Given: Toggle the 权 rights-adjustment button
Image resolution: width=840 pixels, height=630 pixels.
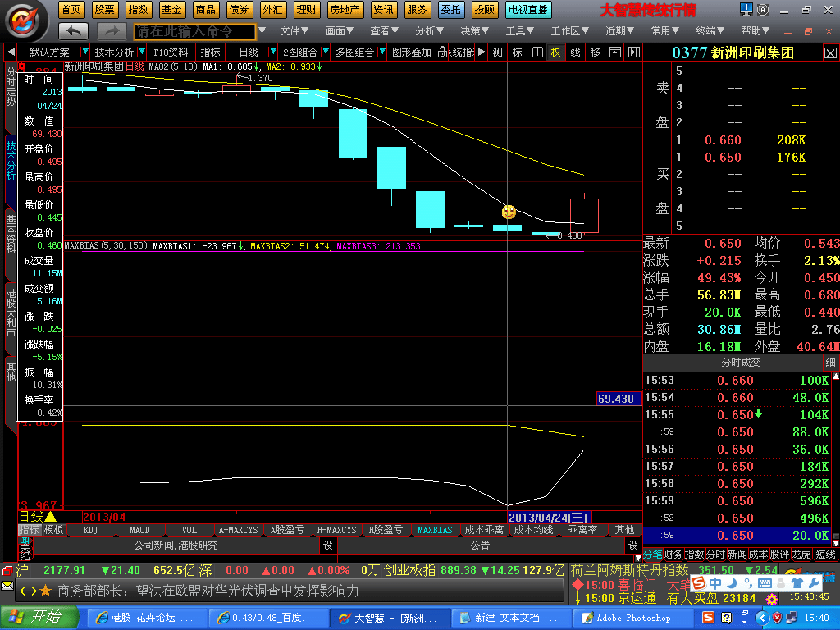Looking at the screenshot, I should (555, 52).
